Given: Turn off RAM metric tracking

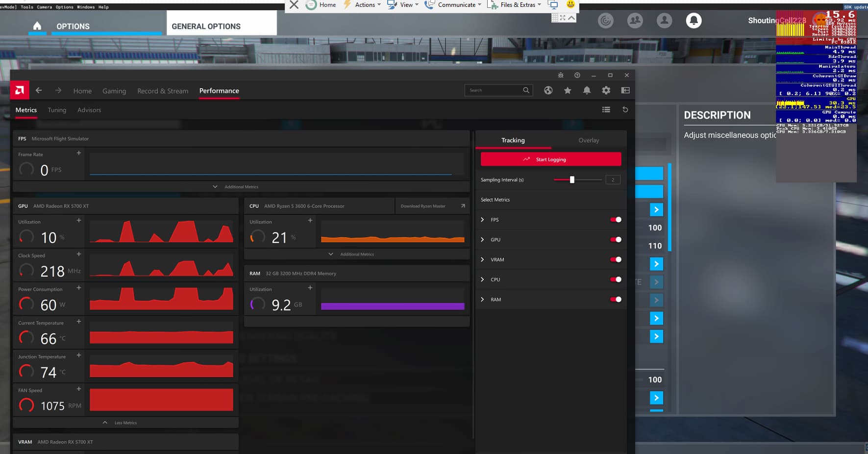Looking at the screenshot, I should click(616, 299).
